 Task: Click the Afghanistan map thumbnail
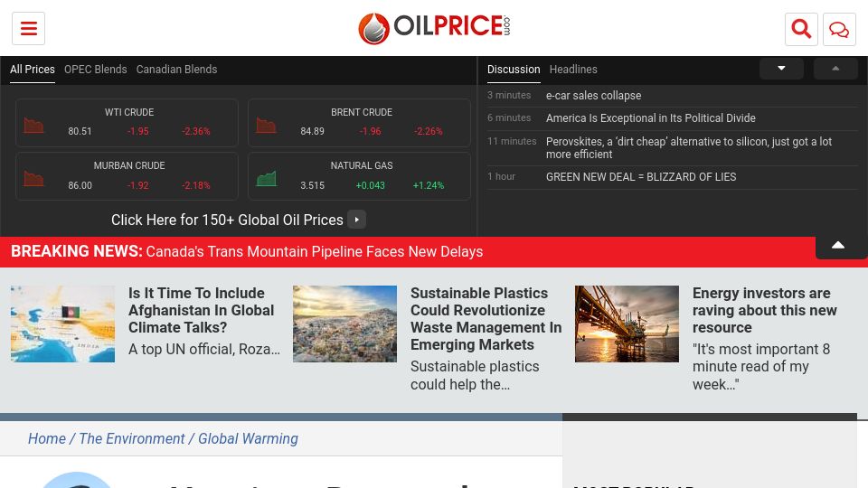(62, 324)
